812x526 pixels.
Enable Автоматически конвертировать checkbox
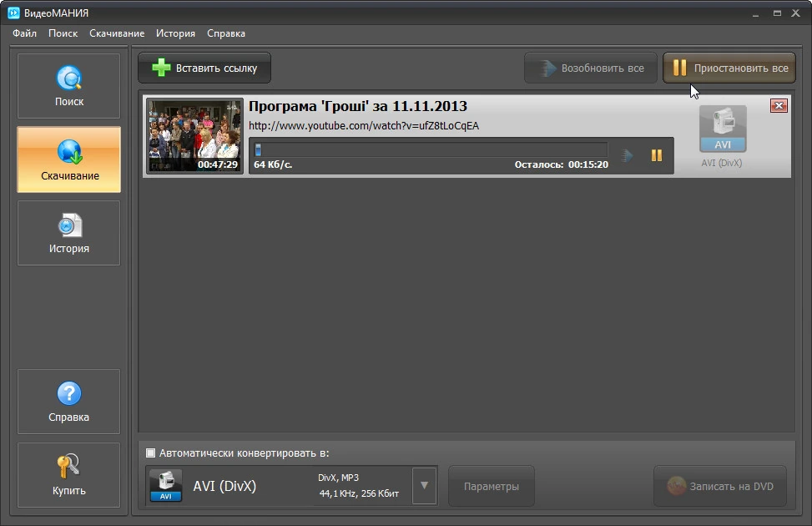click(151, 453)
